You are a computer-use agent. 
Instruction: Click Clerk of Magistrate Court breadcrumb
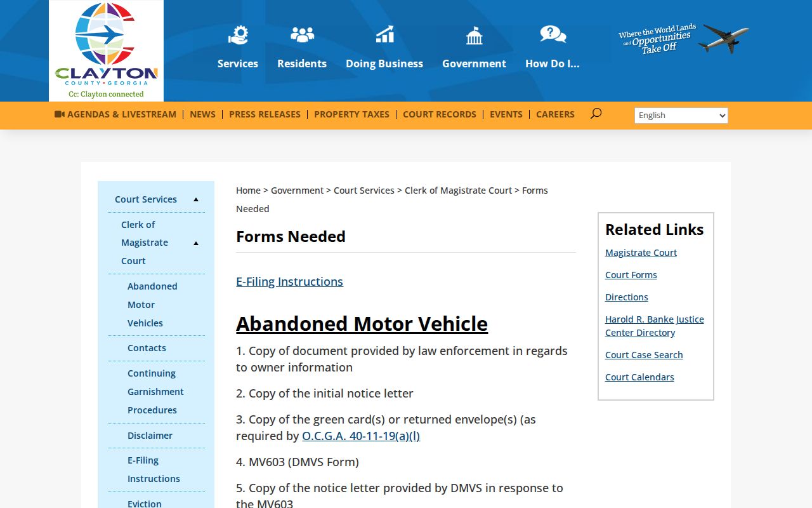pyautogui.click(x=458, y=190)
